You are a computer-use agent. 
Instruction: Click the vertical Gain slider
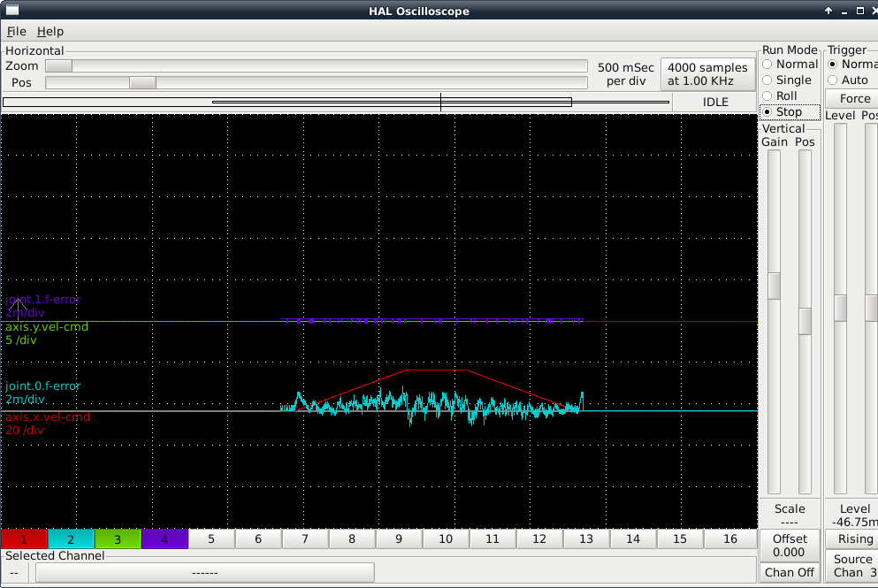pyautogui.click(x=774, y=322)
